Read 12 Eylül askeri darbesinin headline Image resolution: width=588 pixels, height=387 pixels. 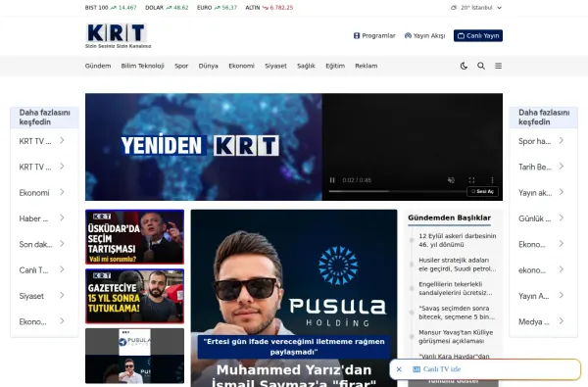click(x=457, y=240)
